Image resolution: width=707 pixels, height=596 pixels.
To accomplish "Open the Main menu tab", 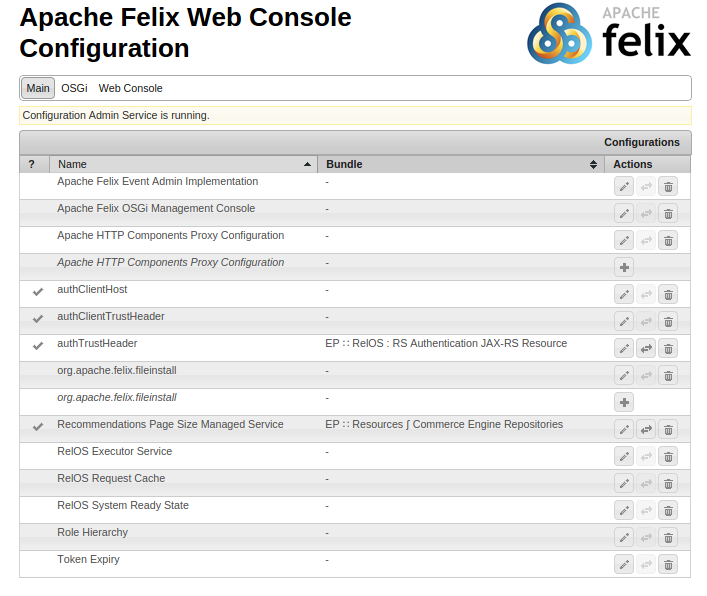I will pyautogui.click(x=38, y=88).
